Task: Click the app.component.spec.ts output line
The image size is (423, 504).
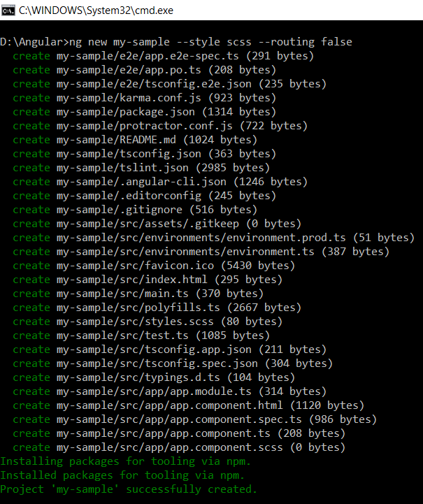Action: coord(195,419)
